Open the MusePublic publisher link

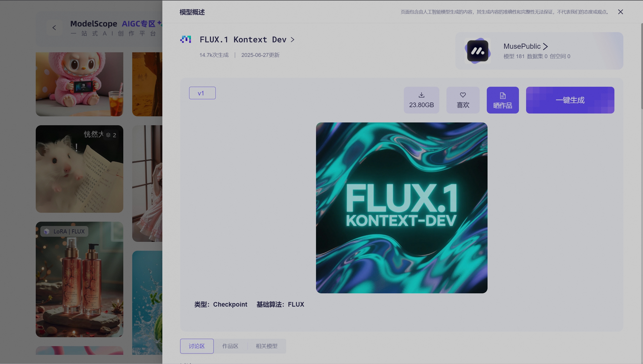pos(522,46)
